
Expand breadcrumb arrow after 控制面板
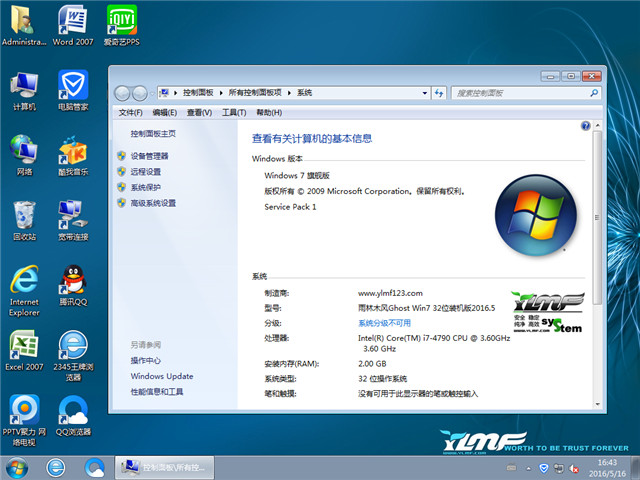tap(221, 93)
